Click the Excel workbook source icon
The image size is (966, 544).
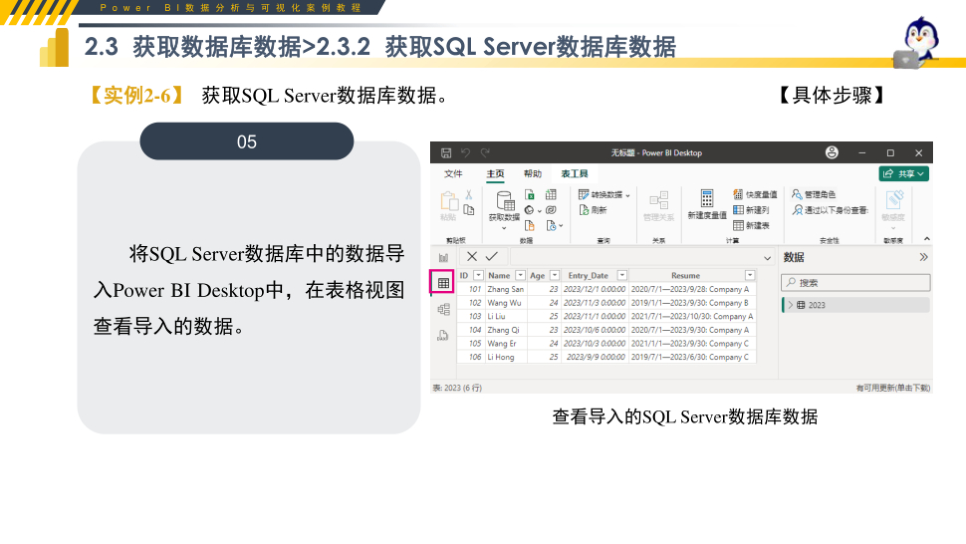pos(529,195)
